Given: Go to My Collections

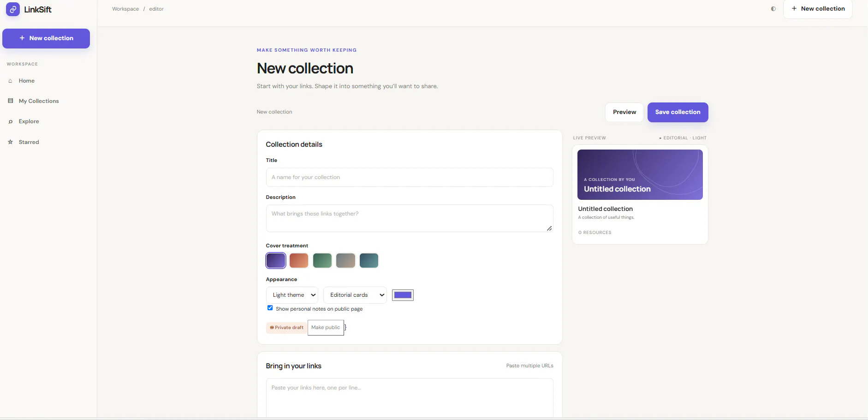Looking at the screenshot, I should click(39, 101).
